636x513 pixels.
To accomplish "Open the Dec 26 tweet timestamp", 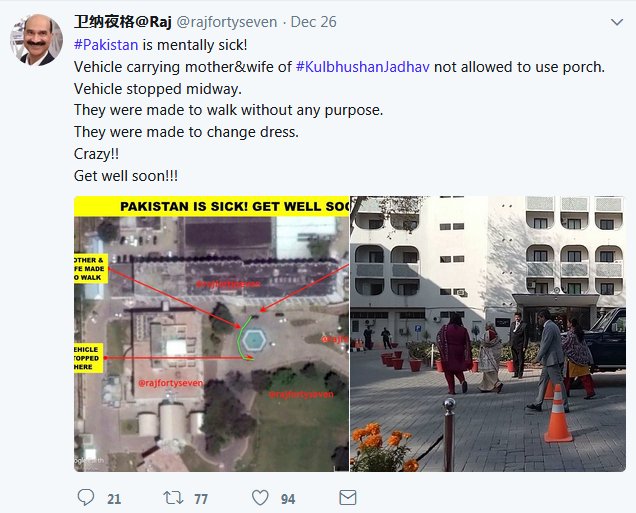I will pos(314,22).
